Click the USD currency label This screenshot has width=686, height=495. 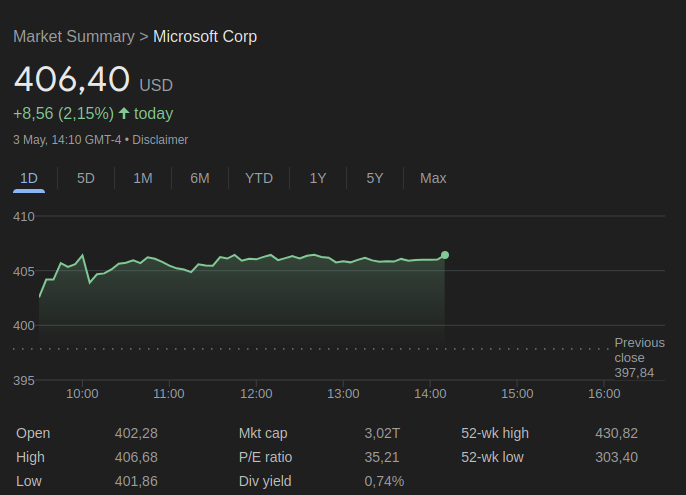[x=156, y=85]
